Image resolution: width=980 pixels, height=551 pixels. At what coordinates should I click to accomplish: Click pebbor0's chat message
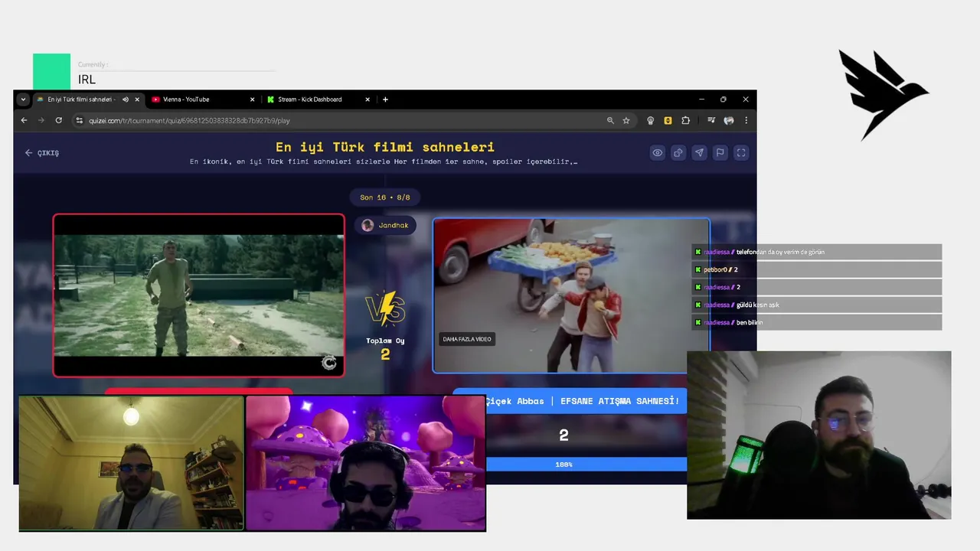817,269
